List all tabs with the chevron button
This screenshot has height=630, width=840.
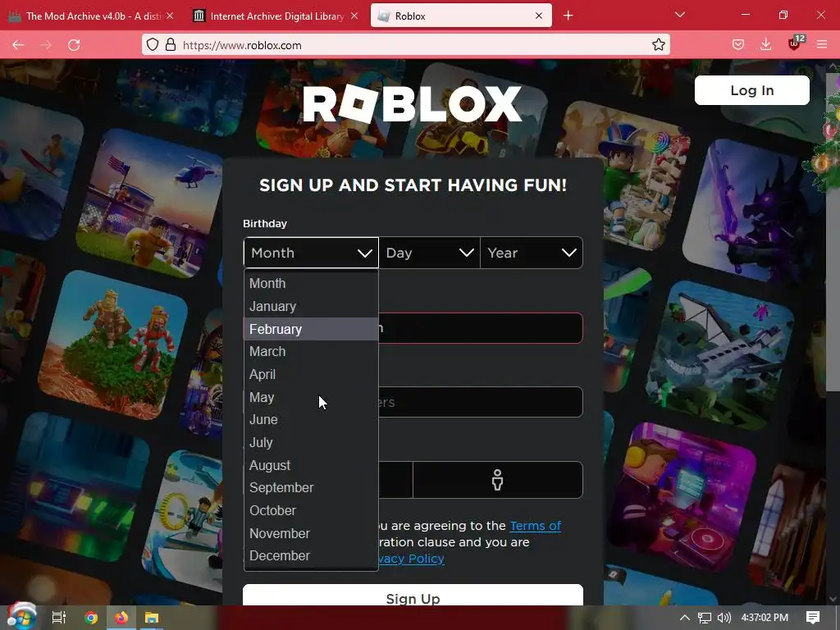[680, 15]
